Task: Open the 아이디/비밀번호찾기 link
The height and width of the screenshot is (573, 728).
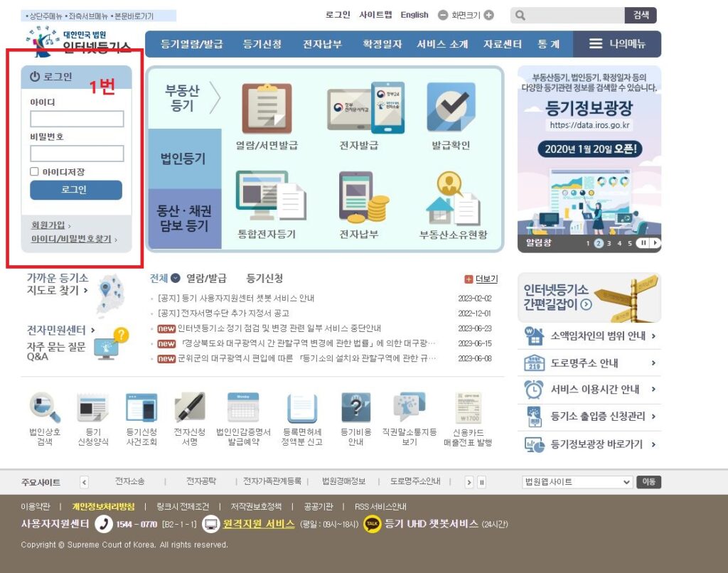Action: (x=72, y=239)
